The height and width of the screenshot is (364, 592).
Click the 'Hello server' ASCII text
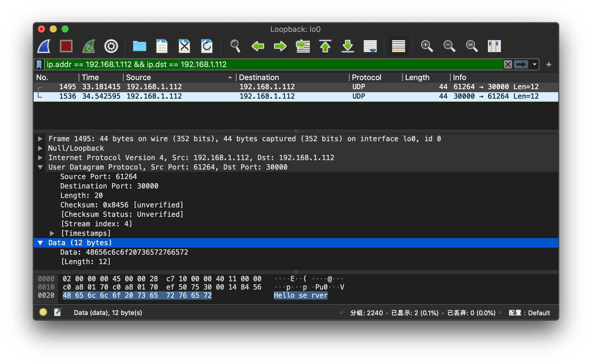point(301,295)
